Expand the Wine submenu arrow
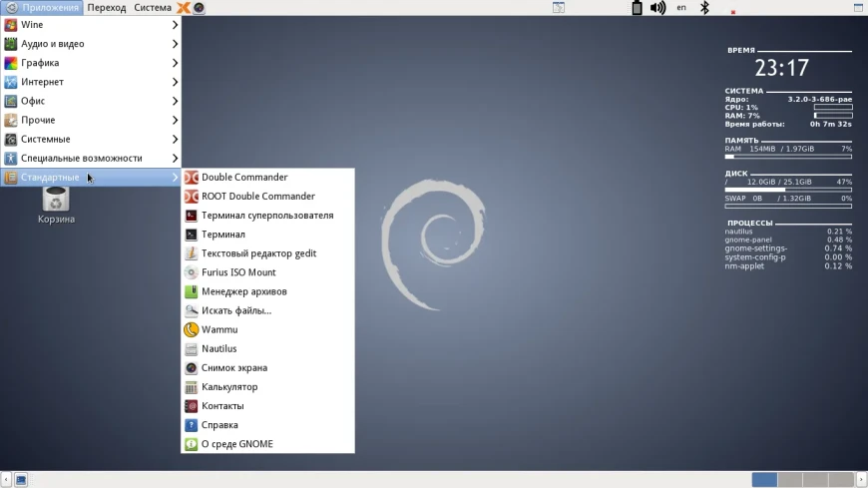The image size is (868, 488). tap(175, 25)
